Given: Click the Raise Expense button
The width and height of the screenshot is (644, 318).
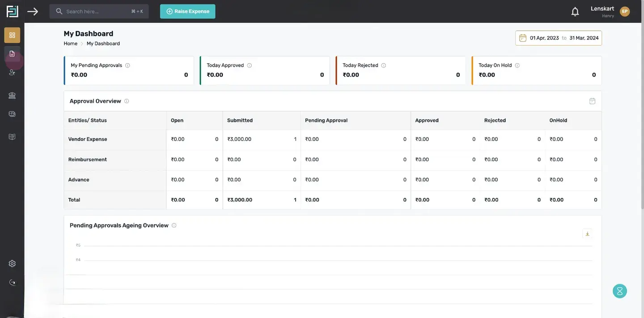Looking at the screenshot, I should point(188,11).
